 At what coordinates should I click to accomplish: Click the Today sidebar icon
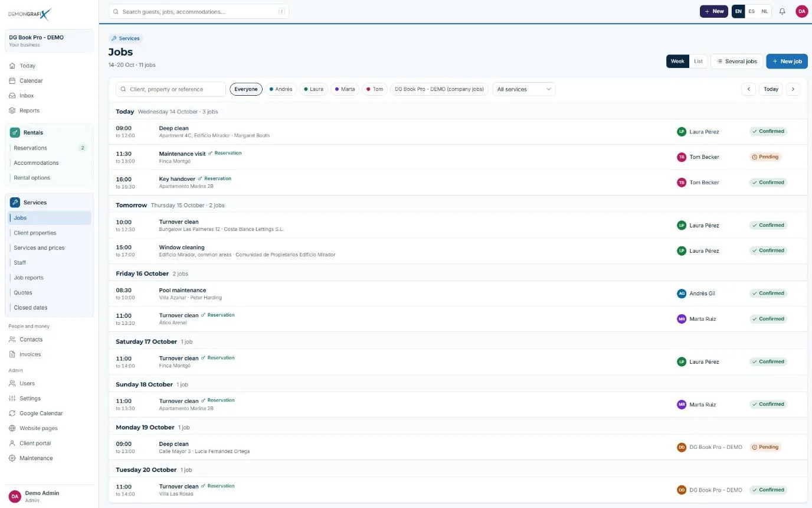click(x=12, y=66)
